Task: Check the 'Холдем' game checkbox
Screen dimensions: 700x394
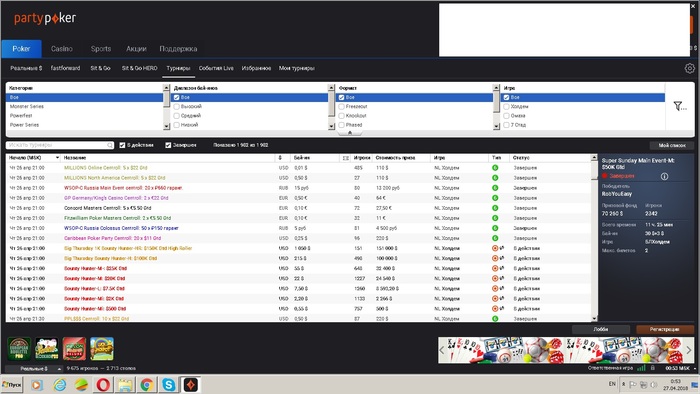Action: 506,107
